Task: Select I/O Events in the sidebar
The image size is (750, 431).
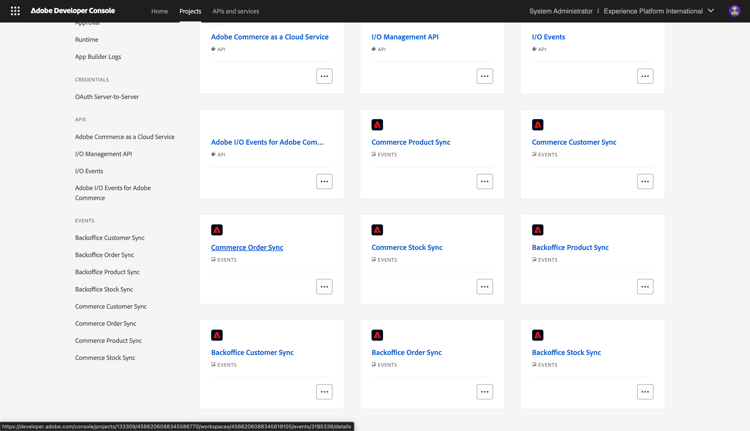Action: pyautogui.click(x=89, y=171)
